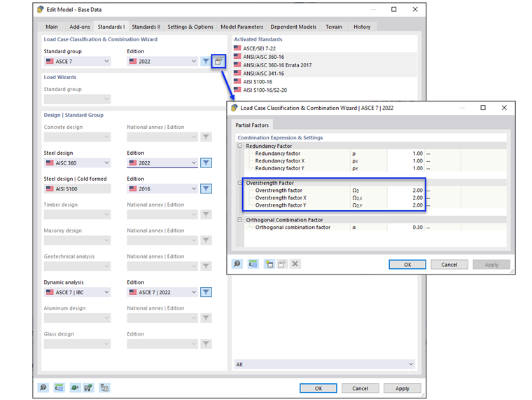Switch to the Dependent Models tab
532x400 pixels.
[293, 27]
